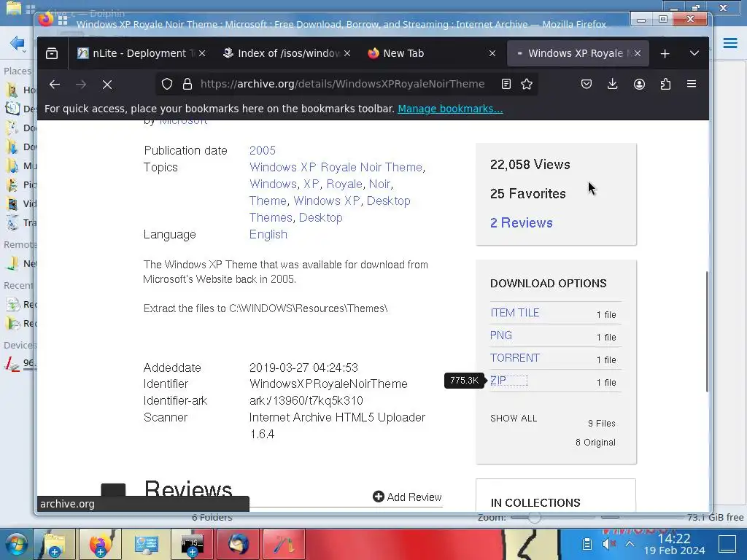Download the ZIP file option
The width and height of the screenshot is (747, 560).
point(498,381)
